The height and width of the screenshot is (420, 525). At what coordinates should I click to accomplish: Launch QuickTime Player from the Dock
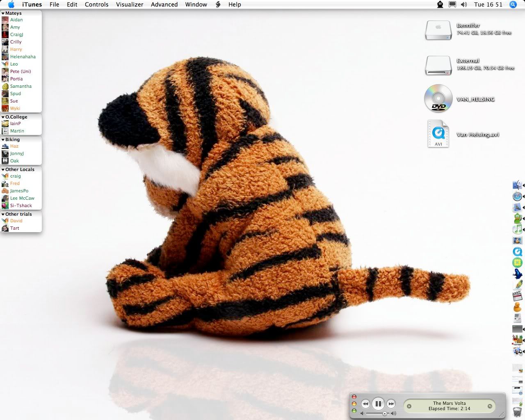[x=517, y=252]
